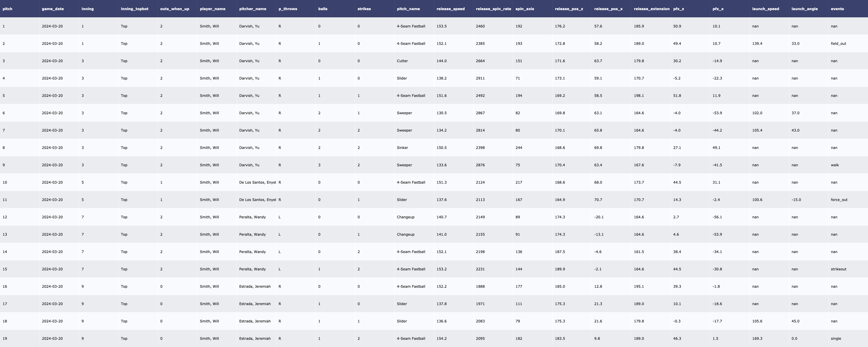The image size is (868, 347).
Task: Select the strikeout event cell
Action: [x=838, y=269]
